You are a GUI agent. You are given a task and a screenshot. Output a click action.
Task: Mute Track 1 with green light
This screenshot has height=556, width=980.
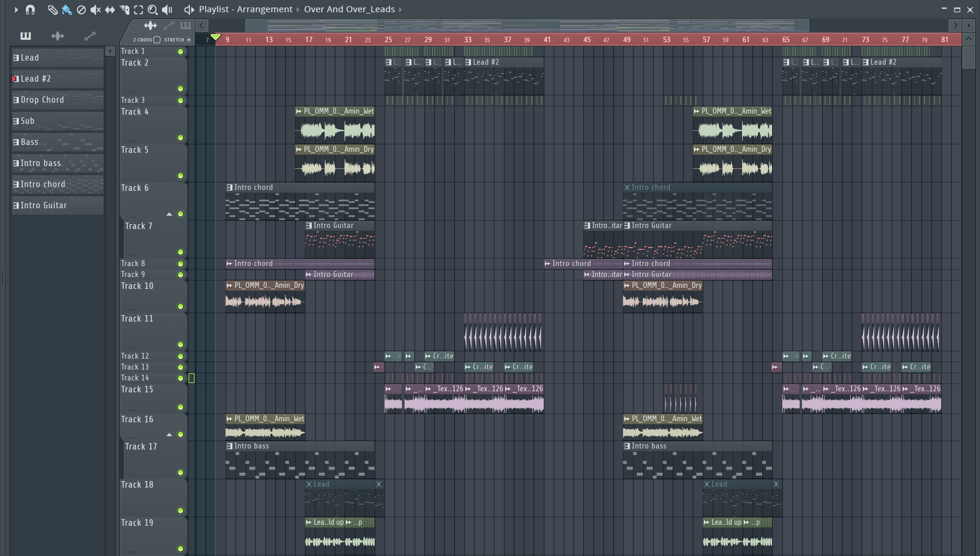tap(181, 51)
